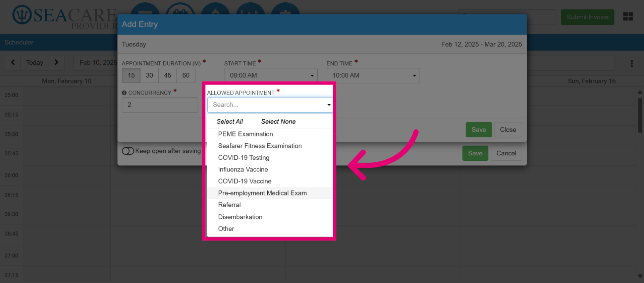Click Select None in appointment list
The width and height of the screenshot is (644, 283).
(278, 122)
